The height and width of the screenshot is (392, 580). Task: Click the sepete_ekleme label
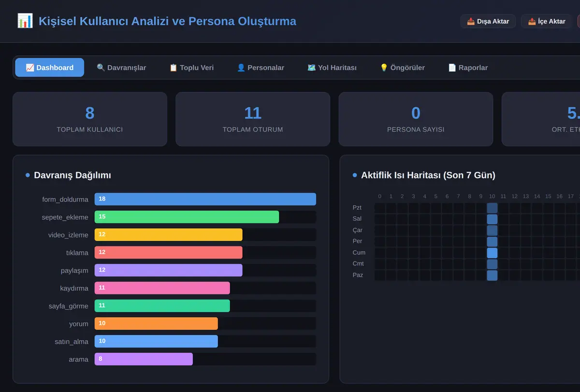65,217
